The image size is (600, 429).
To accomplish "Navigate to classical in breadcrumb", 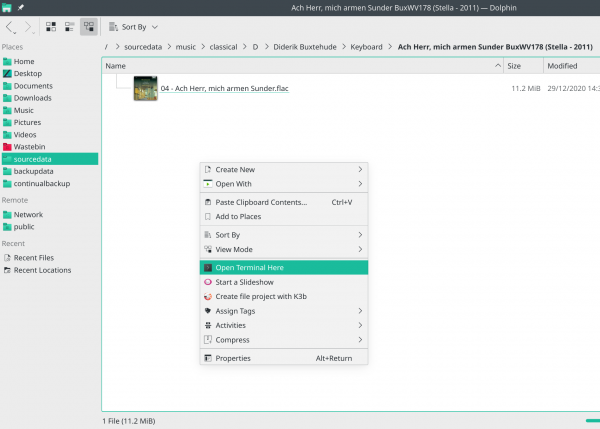I will tap(223, 47).
